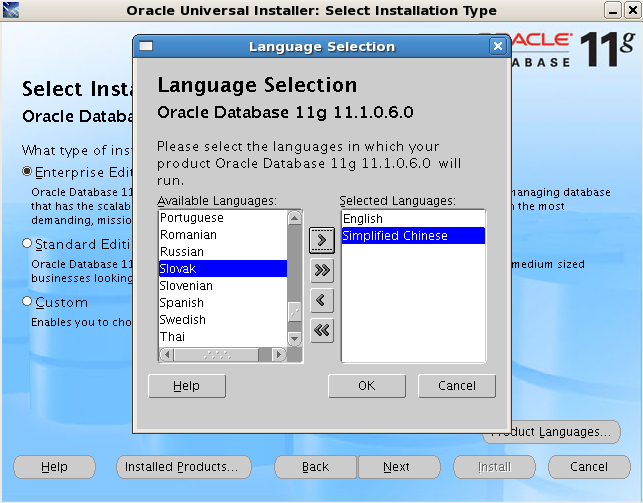Remove all languages with double left arrow
The height and width of the screenshot is (503, 643).
point(322,330)
